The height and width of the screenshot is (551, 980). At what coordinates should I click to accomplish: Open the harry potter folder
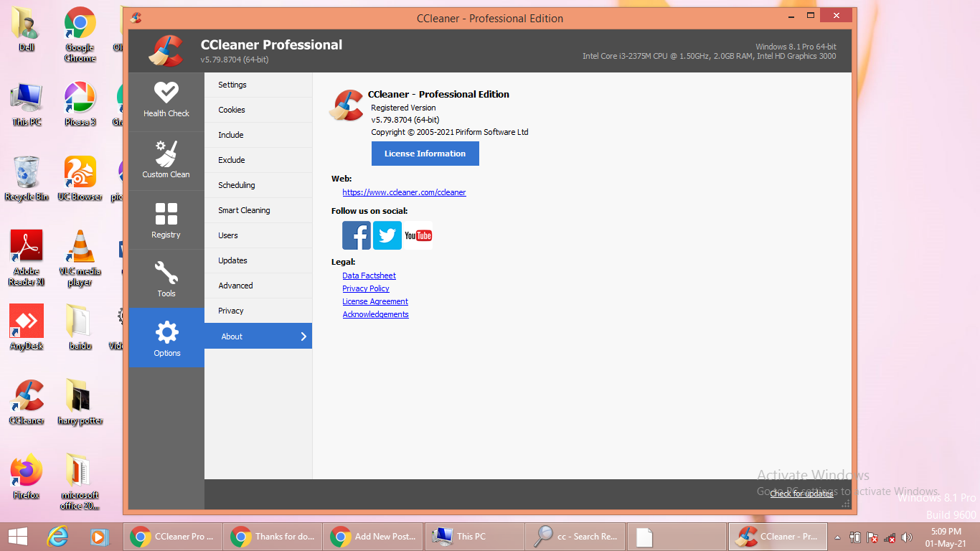[80, 402]
